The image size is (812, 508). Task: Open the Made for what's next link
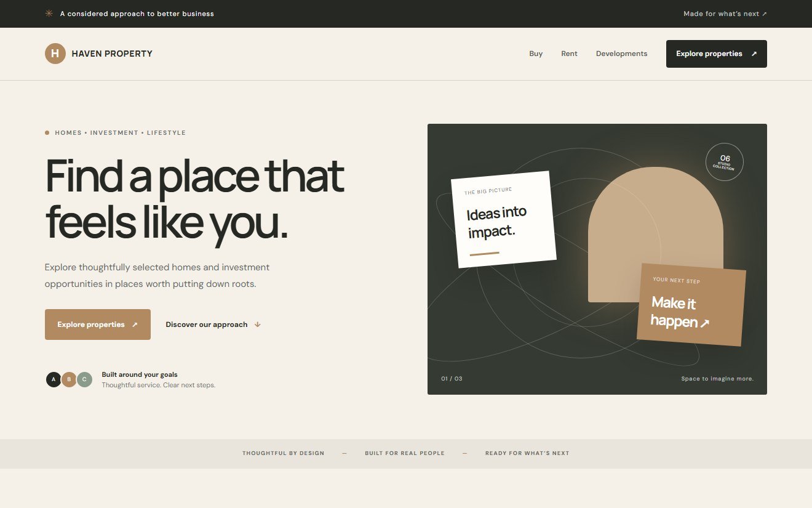click(725, 14)
